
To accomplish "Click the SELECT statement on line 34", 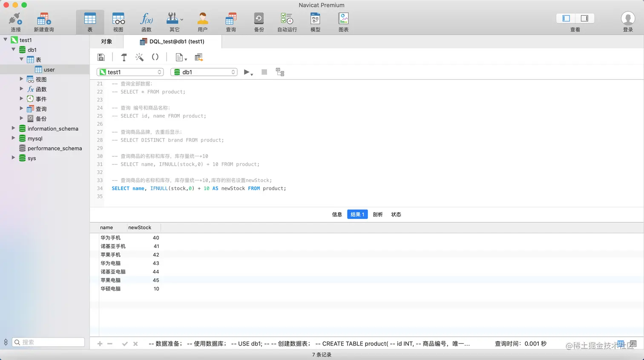I will (199, 188).
